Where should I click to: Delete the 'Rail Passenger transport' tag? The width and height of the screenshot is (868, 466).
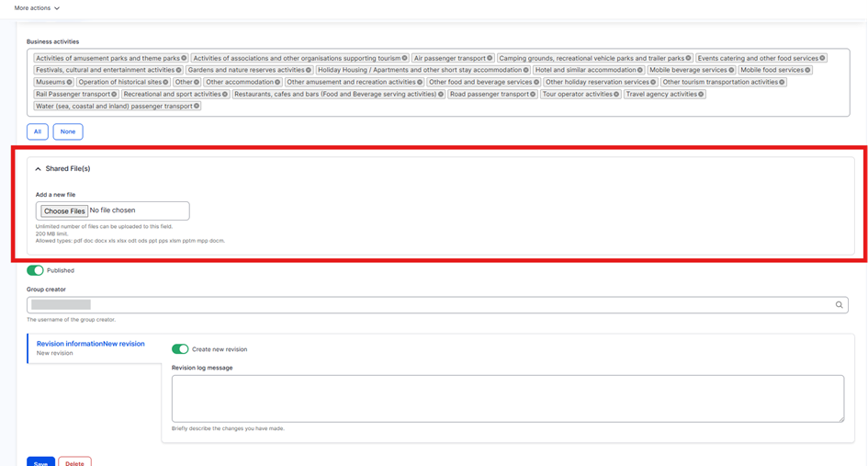[114, 94]
